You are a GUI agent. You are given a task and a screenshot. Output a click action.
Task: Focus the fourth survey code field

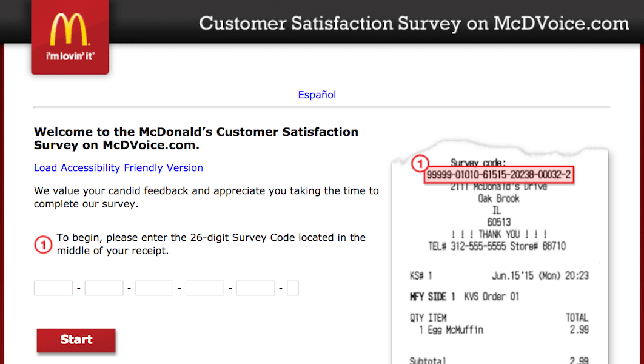pyautogui.click(x=205, y=288)
